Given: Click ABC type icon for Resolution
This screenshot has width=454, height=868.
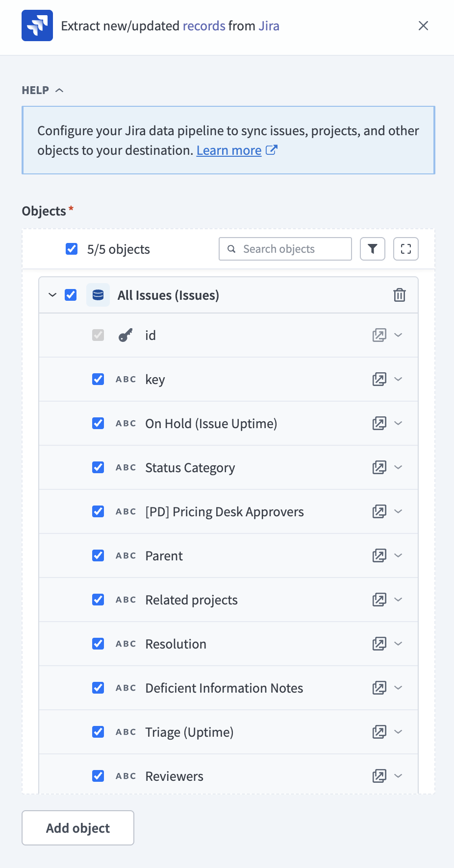Looking at the screenshot, I should coord(126,644).
